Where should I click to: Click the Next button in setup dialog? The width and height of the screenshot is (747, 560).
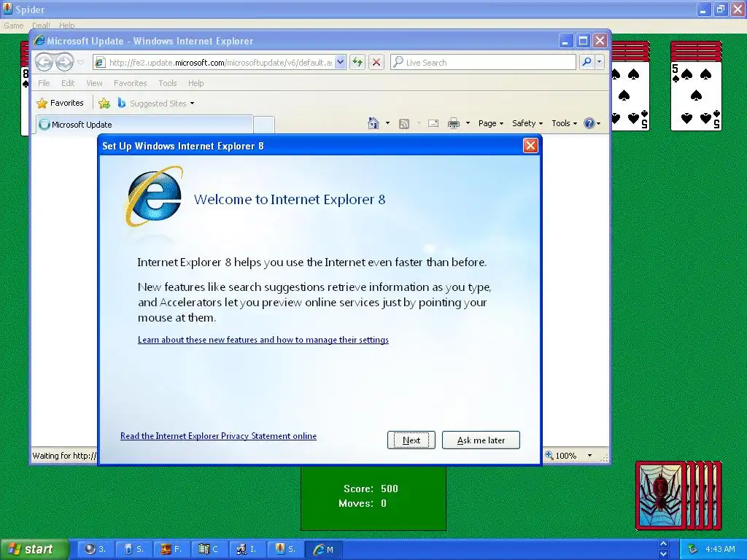point(411,440)
